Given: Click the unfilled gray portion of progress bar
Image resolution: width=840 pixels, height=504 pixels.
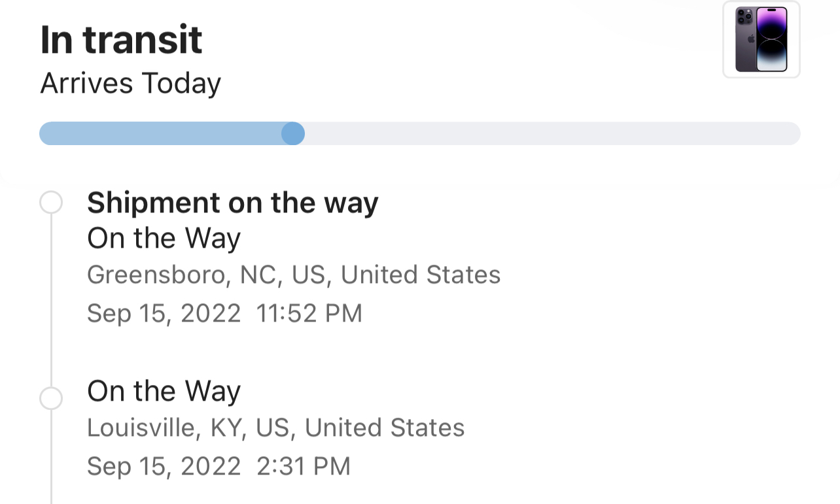Looking at the screenshot, I should pos(550,133).
